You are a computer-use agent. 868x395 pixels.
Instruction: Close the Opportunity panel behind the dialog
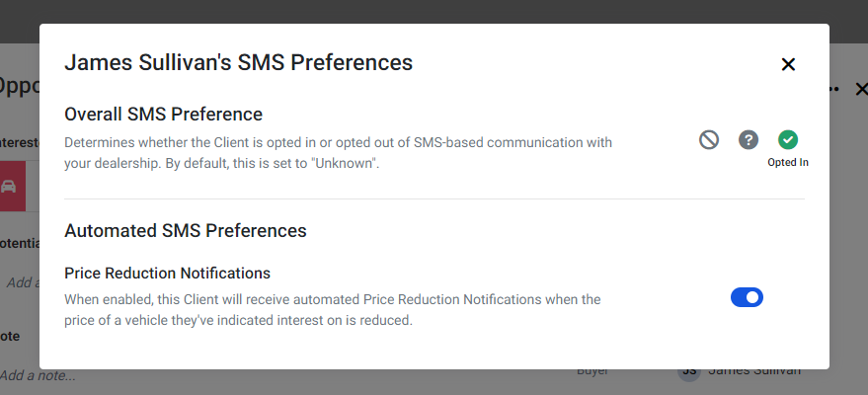(x=861, y=89)
